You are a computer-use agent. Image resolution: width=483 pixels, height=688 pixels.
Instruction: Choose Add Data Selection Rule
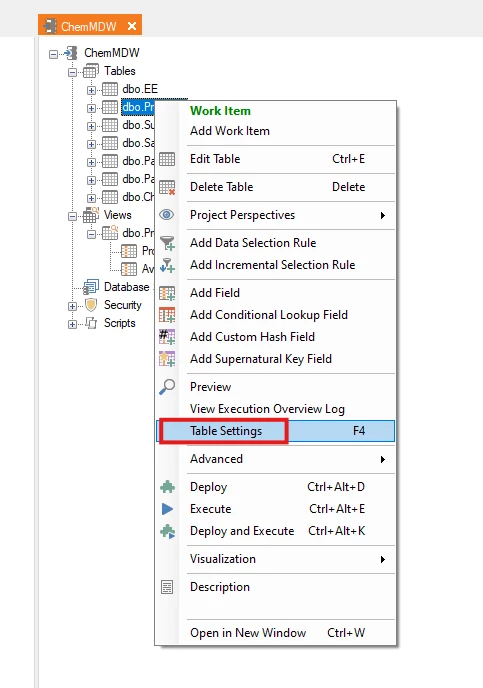(x=275, y=243)
